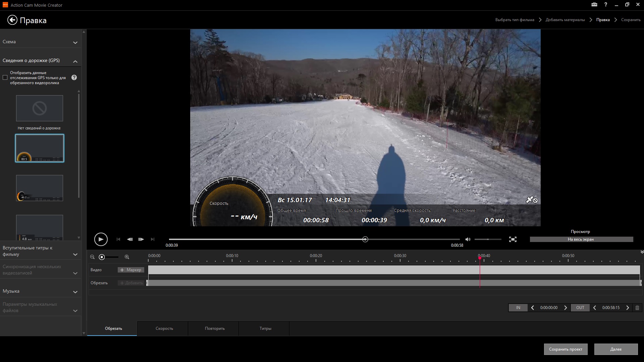Select the trim bar on Обрезать track
644x362 pixels.
pos(394,283)
